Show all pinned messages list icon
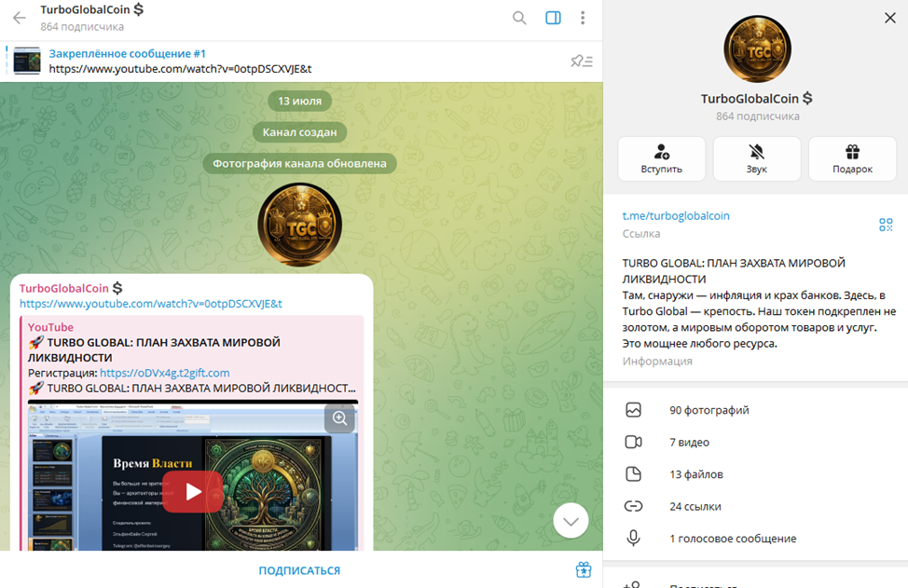908x588 pixels. coord(582,61)
